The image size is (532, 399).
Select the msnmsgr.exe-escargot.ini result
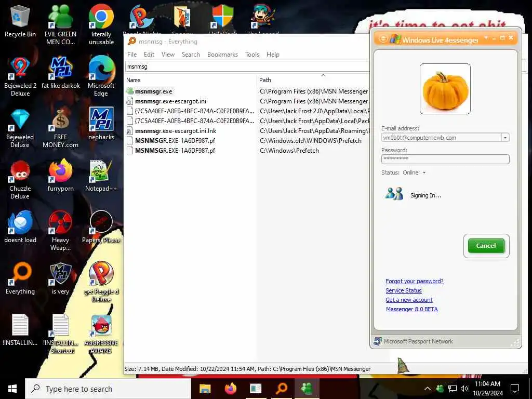[247, 101]
